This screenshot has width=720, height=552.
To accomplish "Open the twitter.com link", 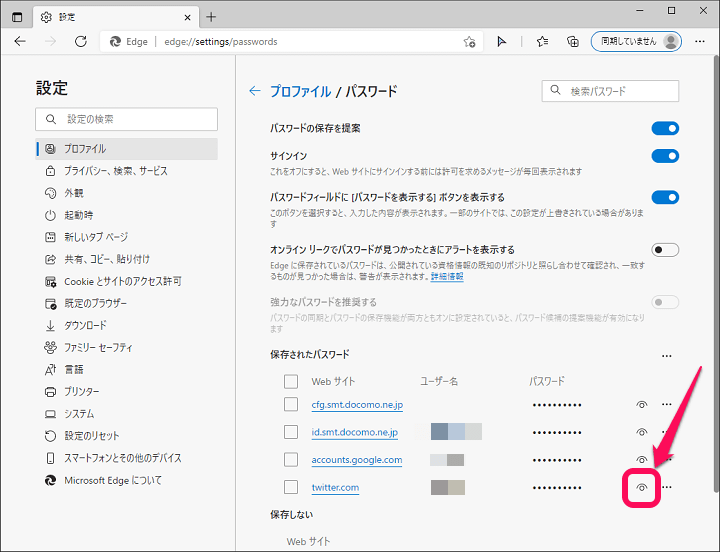I will 335,488.
